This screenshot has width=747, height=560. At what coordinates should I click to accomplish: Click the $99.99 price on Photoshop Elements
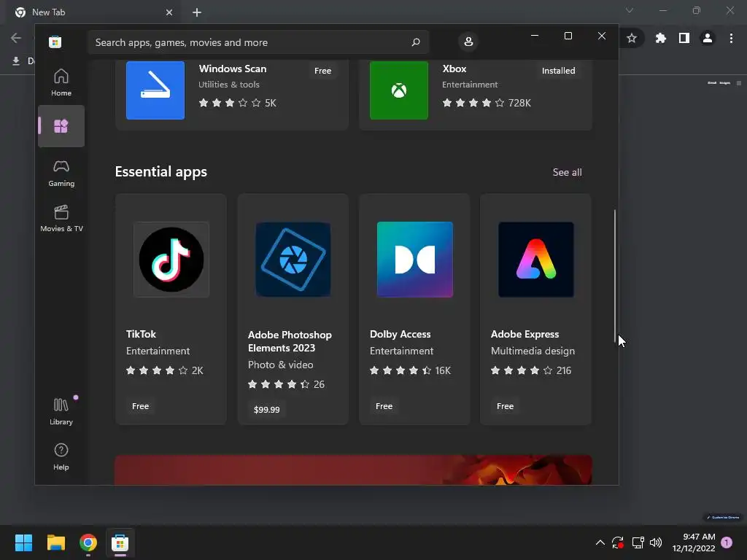267,410
